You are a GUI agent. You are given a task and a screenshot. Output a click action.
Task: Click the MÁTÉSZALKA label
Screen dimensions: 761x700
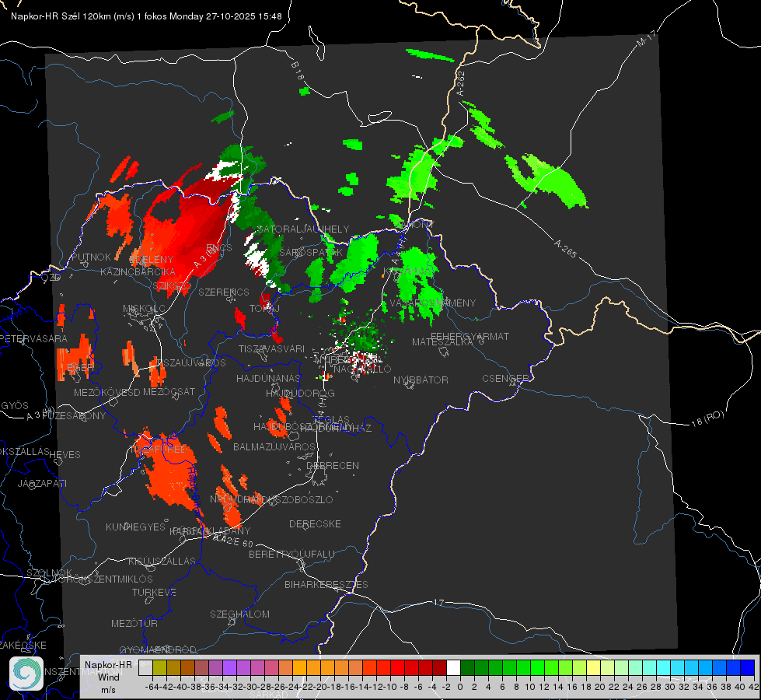[442, 342]
